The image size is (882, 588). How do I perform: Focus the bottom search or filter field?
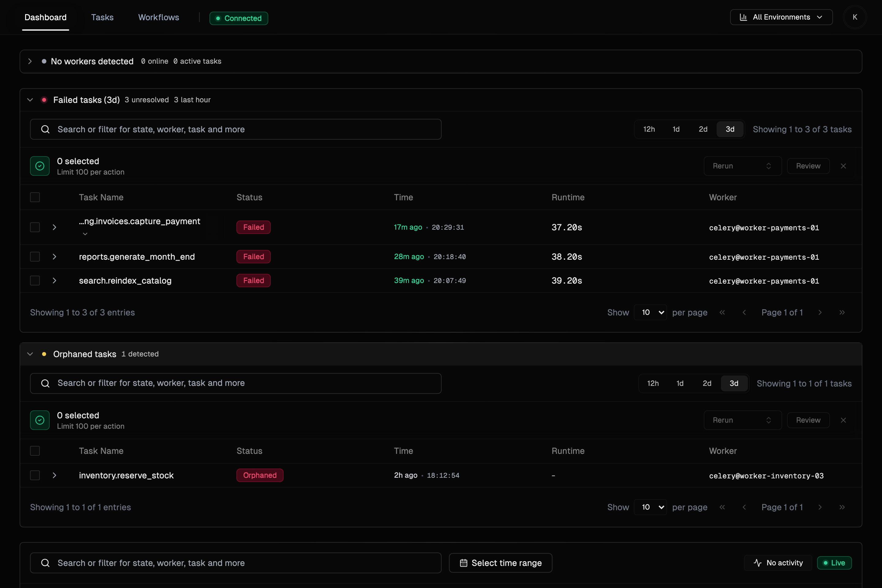click(236, 563)
